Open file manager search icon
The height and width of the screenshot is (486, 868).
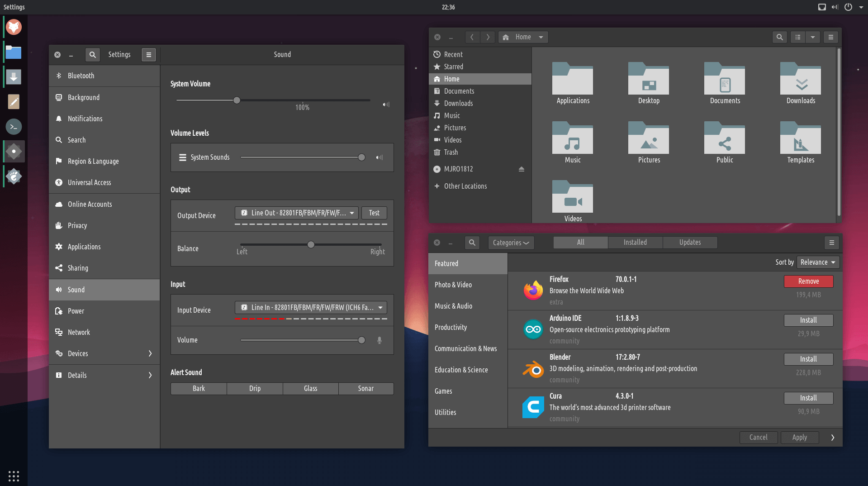pos(779,37)
